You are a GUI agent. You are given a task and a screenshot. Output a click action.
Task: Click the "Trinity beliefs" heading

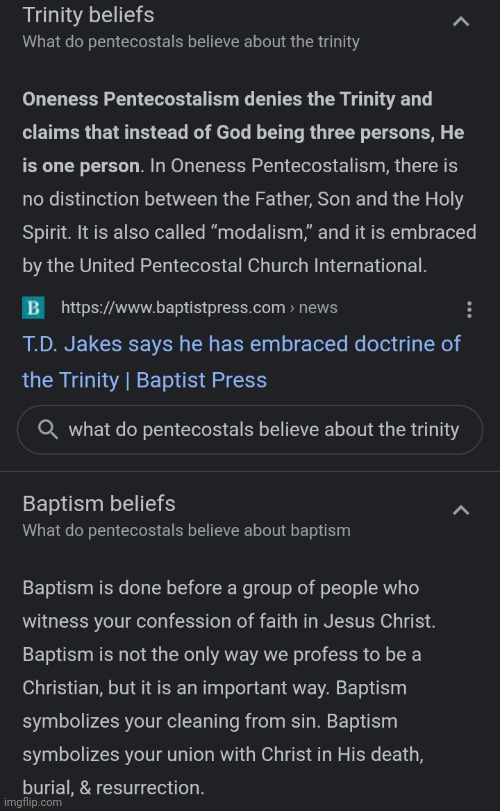(x=88, y=15)
